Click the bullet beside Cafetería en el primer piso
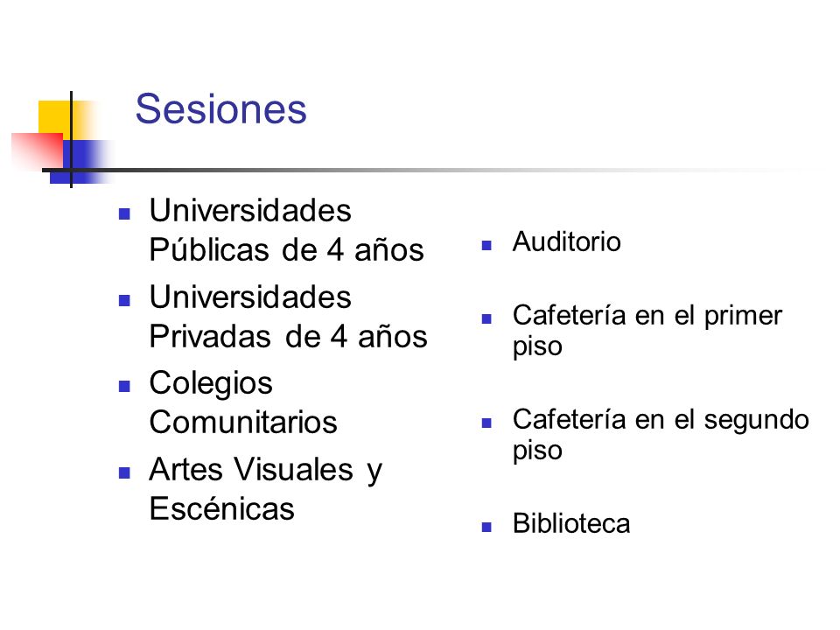 pos(486,319)
